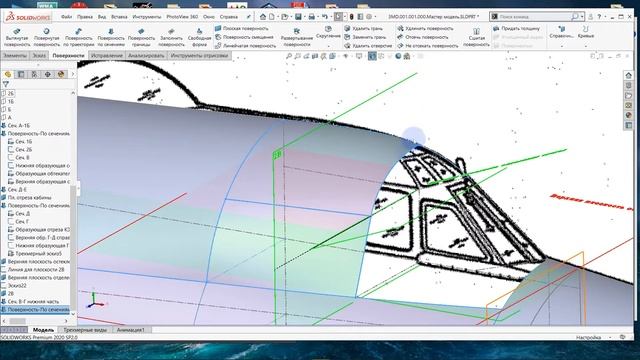Screen dimensions: 640x360
Task: Select Линия для плоскости 2В item
Action: click(36, 269)
